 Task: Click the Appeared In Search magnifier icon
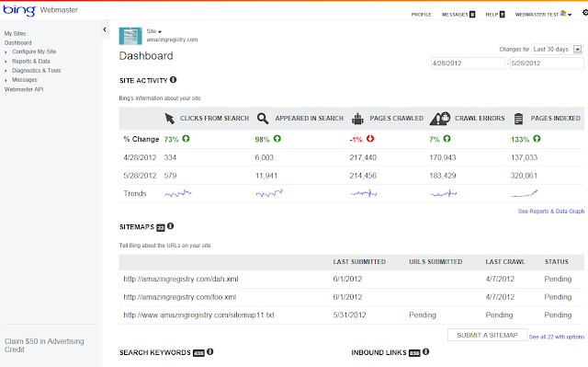(x=263, y=119)
